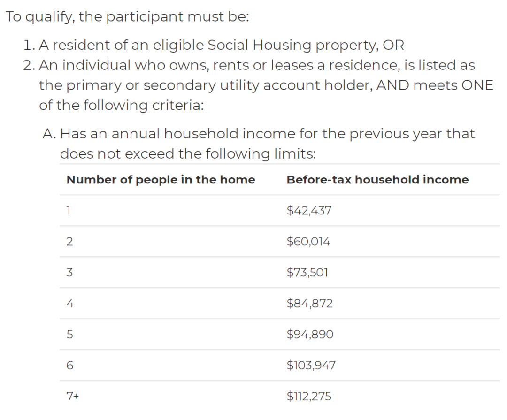This screenshot has width=507, height=420.
Task: Select the $84,872 income cell
Action: [309, 304]
